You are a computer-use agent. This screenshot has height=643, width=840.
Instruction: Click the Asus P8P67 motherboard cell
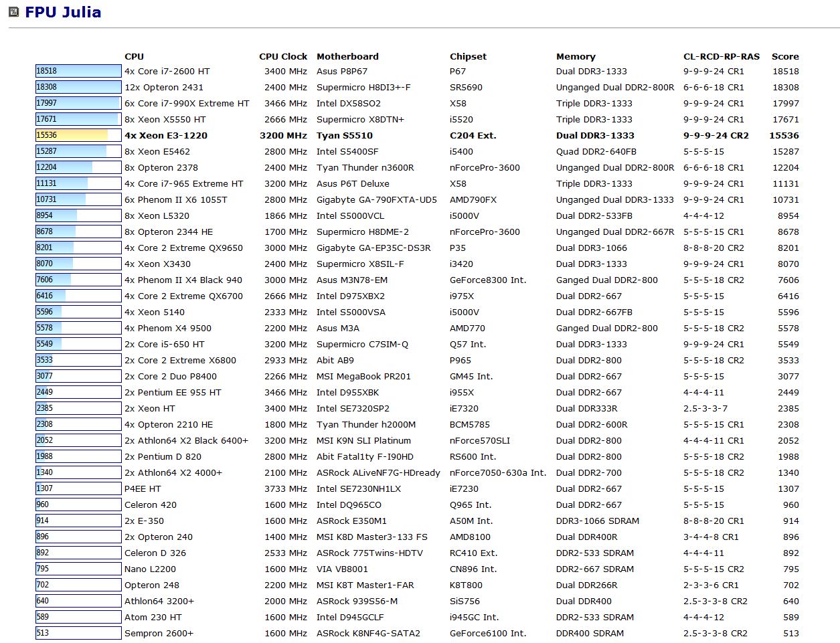pyautogui.click(x=342, y=71)
